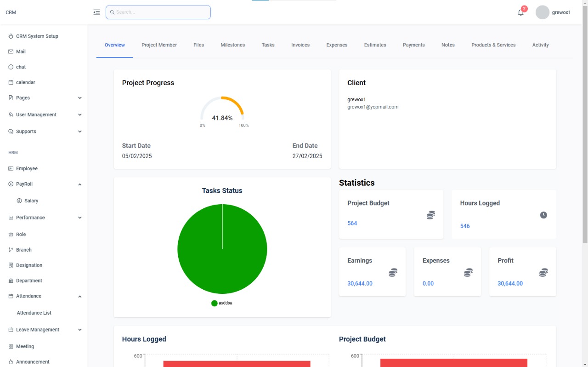Click the grewox1 user avatar

(x=543, y=12)
